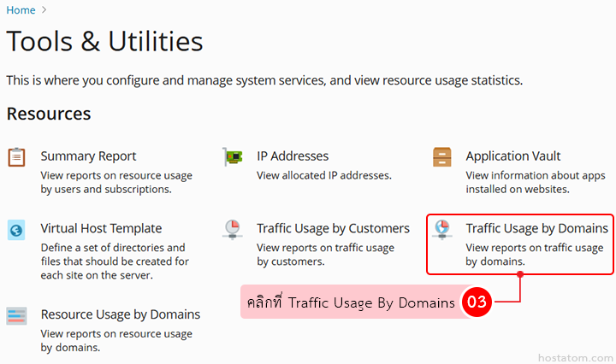
Task: Click the Traffic Usage by Domains icon
Action: coord(442,229)
